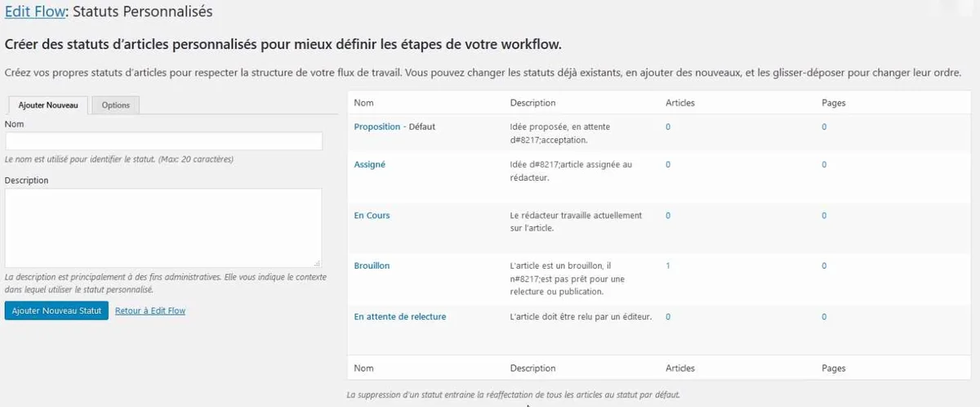Image resolution: width=980 pixels, height=407 pixels.
Task: Follow the Retour à Edit Flow link
Action: click(150, 311)
